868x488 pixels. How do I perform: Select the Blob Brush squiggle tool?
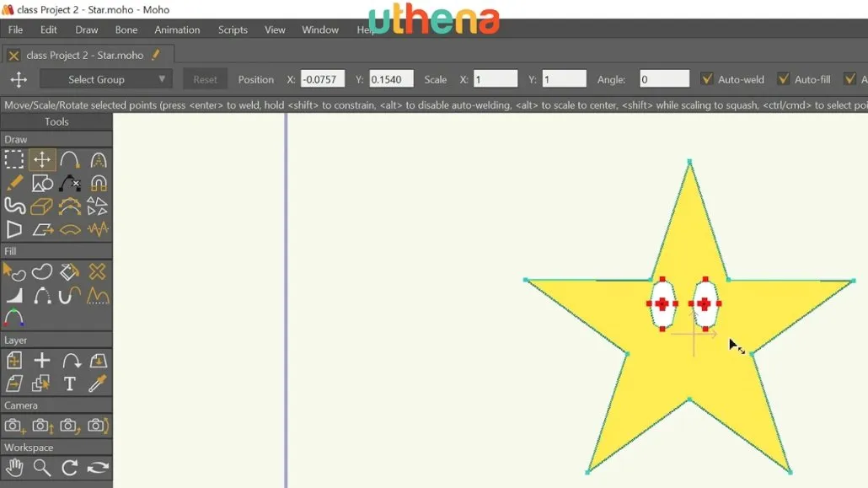14,206
